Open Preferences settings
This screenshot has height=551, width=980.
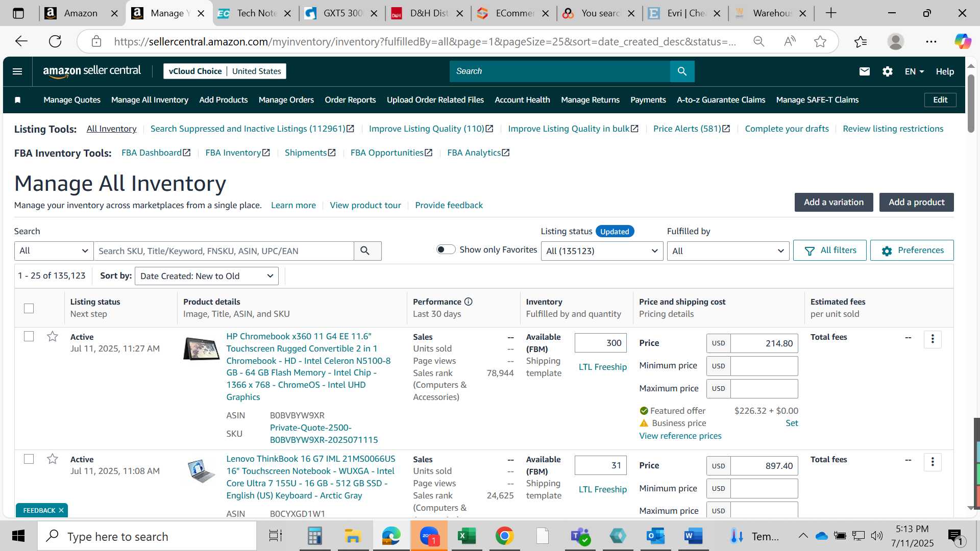(912, 251)
